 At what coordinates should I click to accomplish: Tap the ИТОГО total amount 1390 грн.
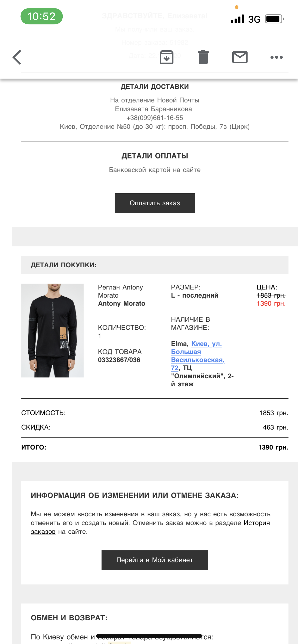(x=273, y=447)
